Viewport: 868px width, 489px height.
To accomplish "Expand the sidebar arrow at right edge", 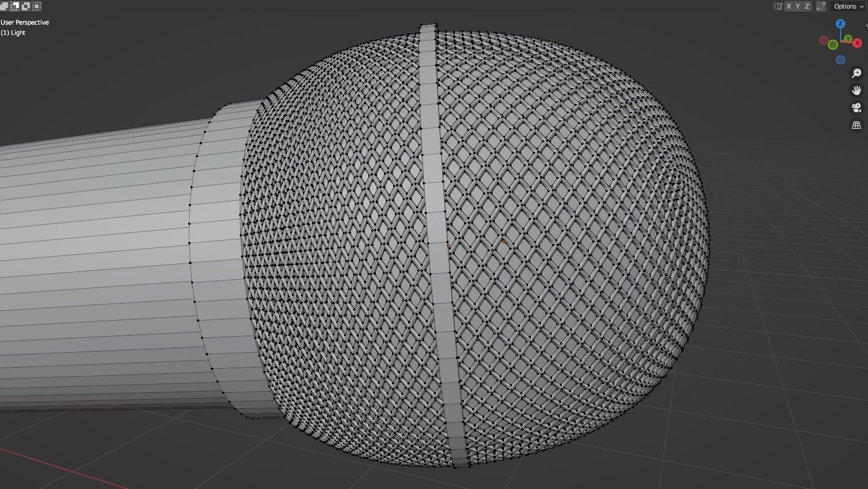I will (x=866, y=26).
